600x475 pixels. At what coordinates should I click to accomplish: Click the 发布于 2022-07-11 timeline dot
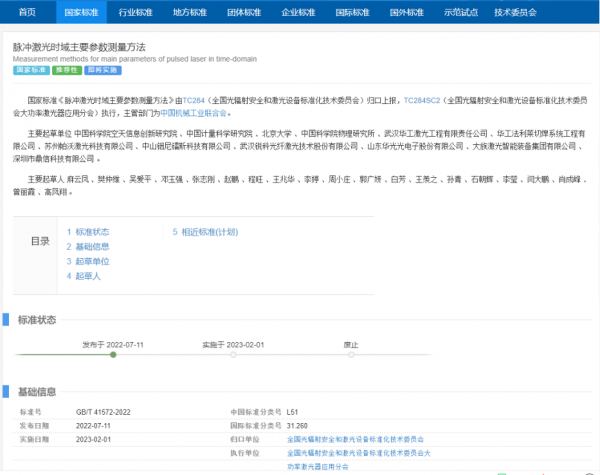click(x=113, y=354)
